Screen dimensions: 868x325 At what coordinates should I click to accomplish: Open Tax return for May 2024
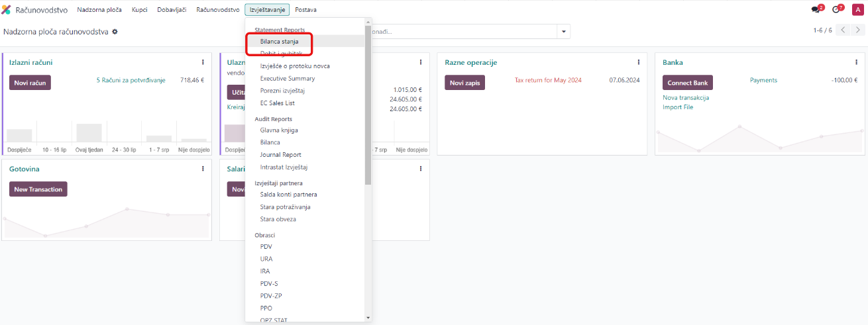(548, 80)
